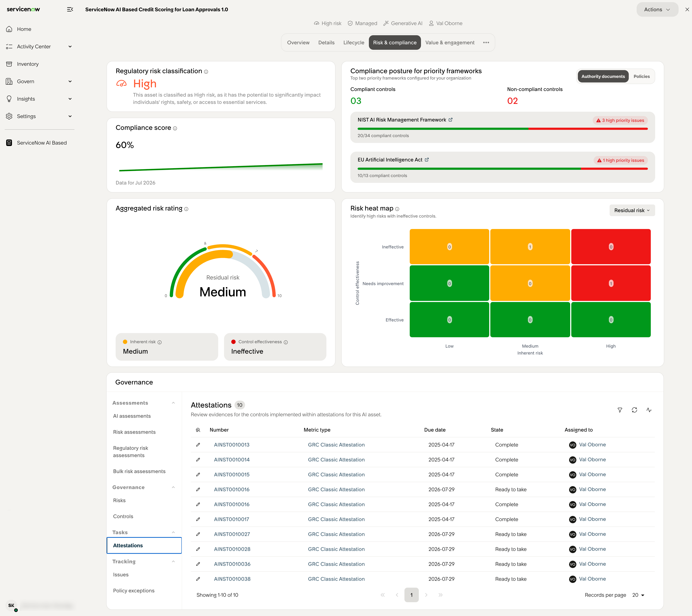The height and width of the screenshot is (616, 692).
Task: Open the Home icon in sidebar
Action: click(9, 29)
